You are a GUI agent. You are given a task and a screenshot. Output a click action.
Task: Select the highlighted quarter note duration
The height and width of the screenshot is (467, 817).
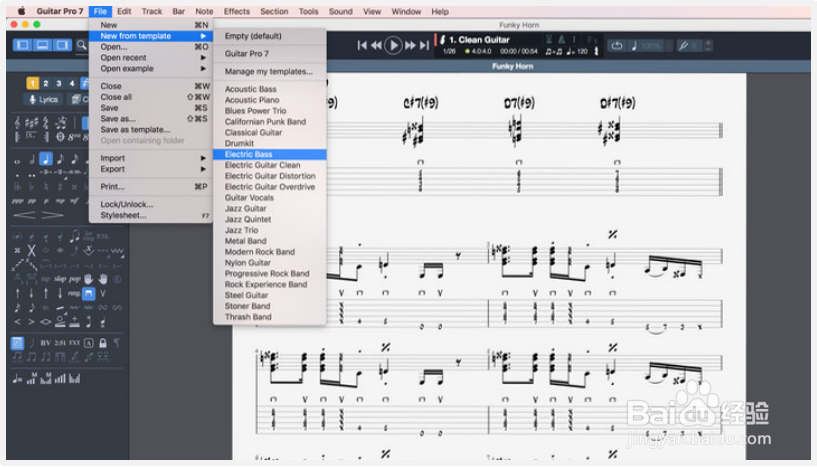click(x=46, y=159)
